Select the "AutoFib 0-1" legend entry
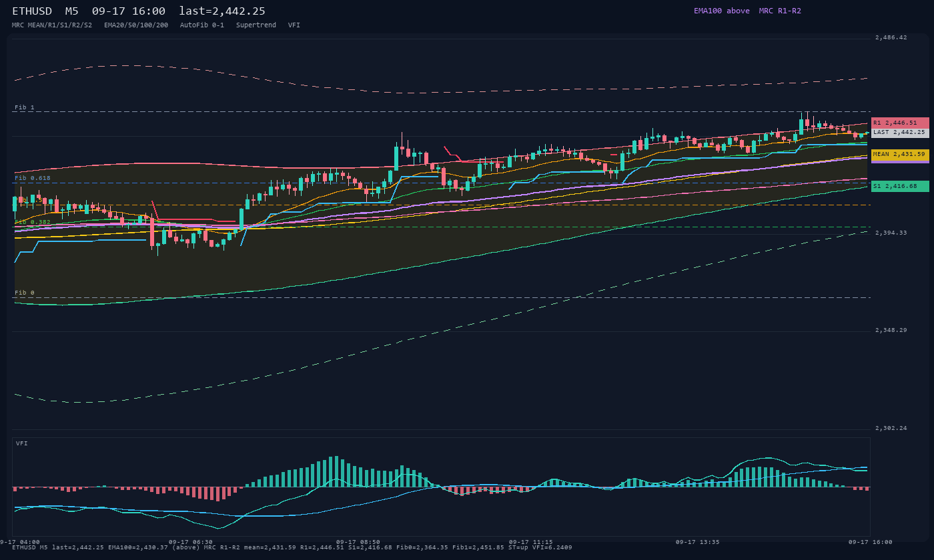934x560 pixels. (202, 25)
